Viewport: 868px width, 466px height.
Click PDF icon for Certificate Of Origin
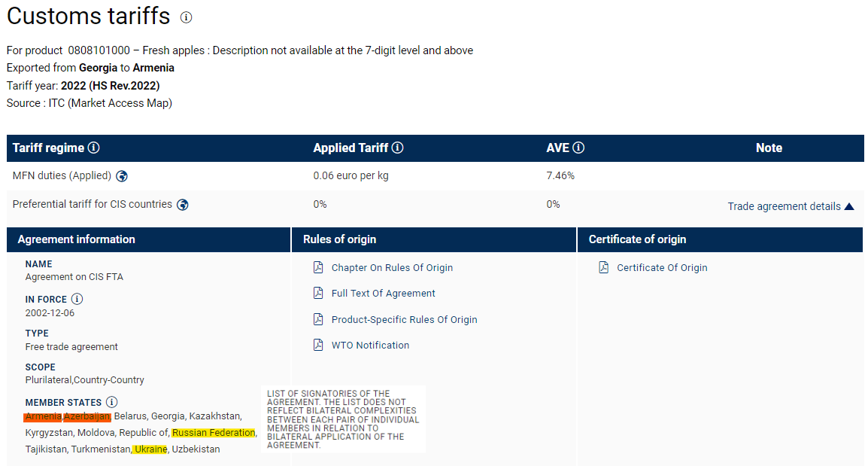coord(604,267)
